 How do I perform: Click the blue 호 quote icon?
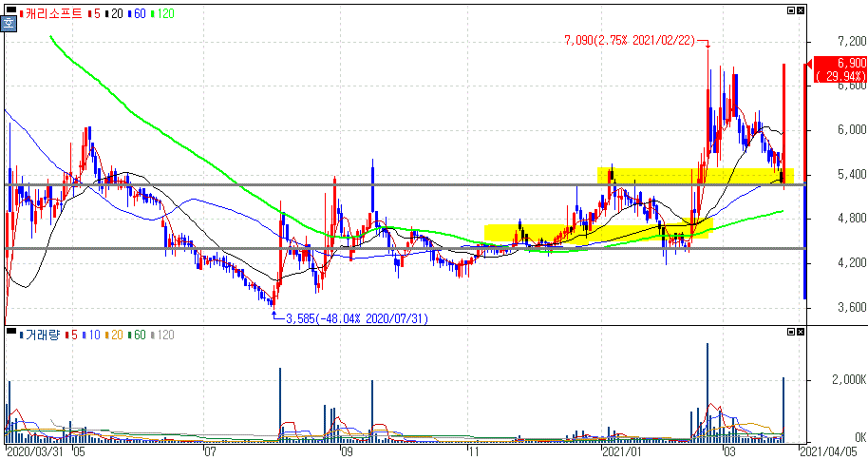click(9, 24)
